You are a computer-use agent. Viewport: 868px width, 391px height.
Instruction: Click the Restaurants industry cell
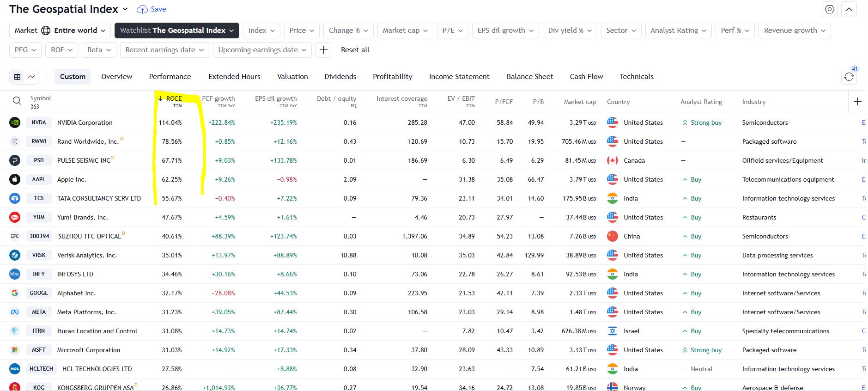(759, 217)
